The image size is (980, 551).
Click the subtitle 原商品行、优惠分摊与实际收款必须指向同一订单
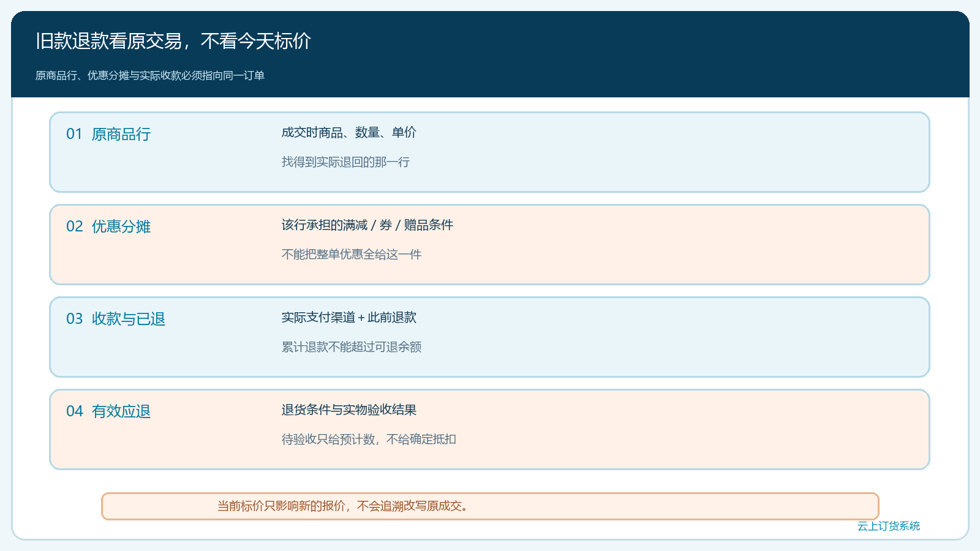(150, 75)
